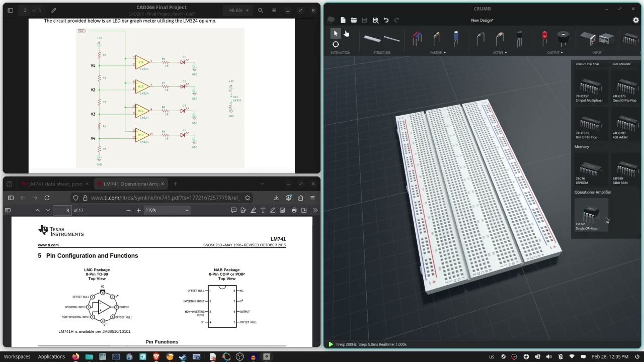Select the LM741 Operational Amp tab
The image size is (644, 362).
pyautogui.click(x=131, y=184)
